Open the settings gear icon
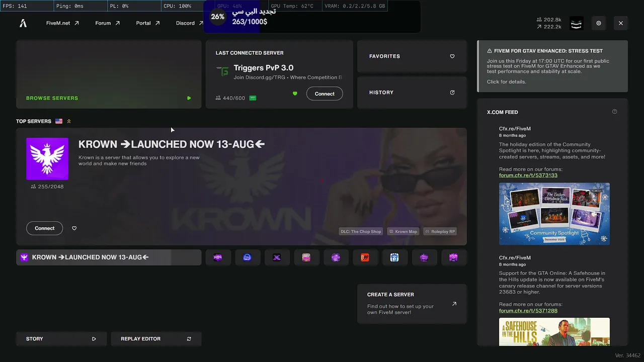This screenshot has height=362, width=644. pyautogui.click(x=599, y=23)
